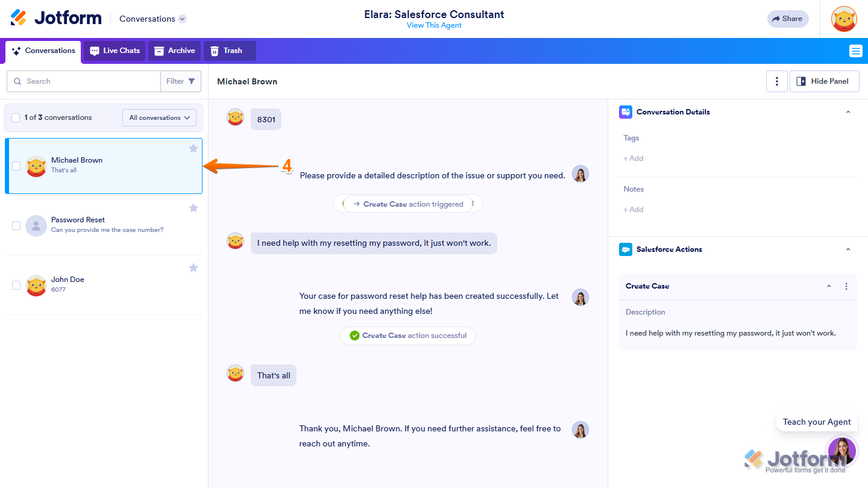This screenshot has width=868, height=488.
Task: Check the Michael Brown conversation checkbox
Action: click(16, 166)
